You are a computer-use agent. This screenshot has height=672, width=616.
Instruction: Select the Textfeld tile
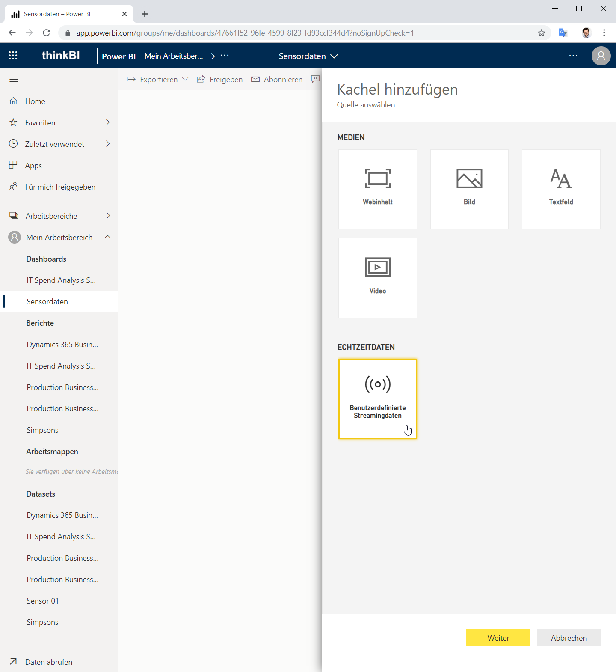561,189
